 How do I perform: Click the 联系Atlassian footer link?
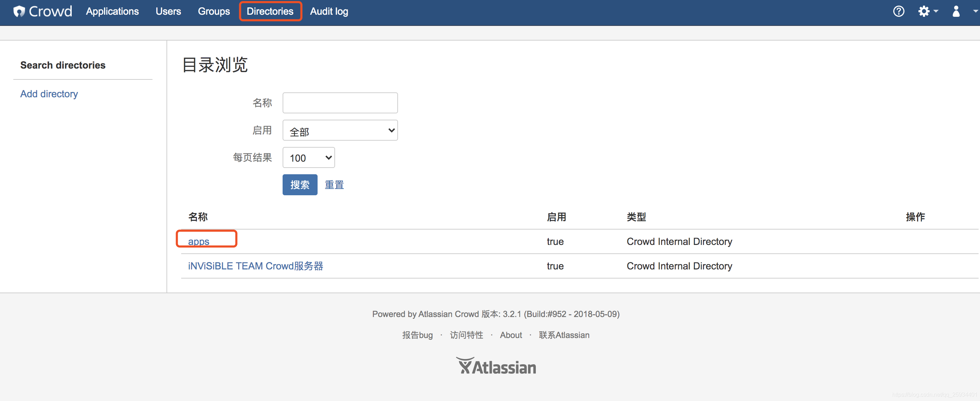[564, 335]
